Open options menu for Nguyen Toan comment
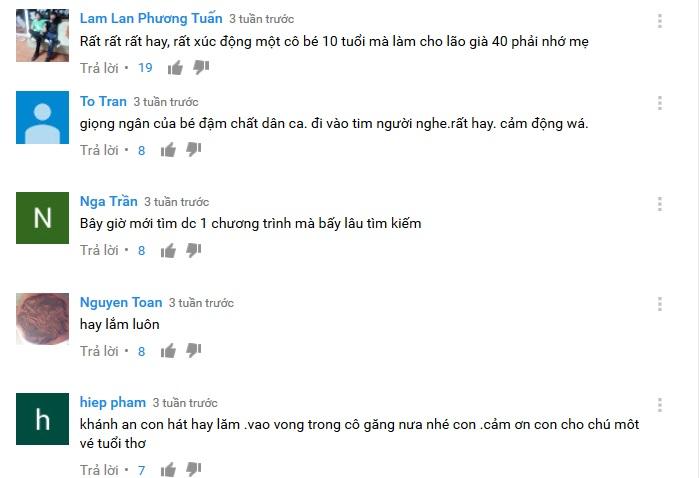This screenshot has width=699, height=478. tap(660, 304)
